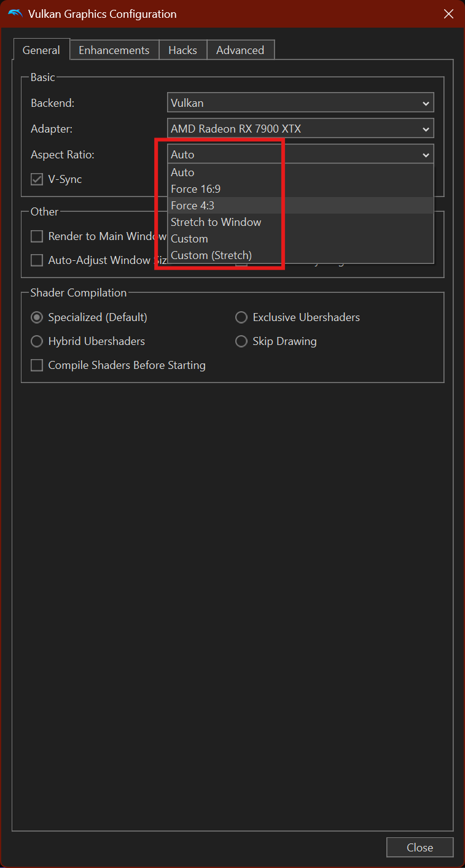Pick Stretch to Window option
The width and height of the screenshot is (465, 868).
[216, 222]
